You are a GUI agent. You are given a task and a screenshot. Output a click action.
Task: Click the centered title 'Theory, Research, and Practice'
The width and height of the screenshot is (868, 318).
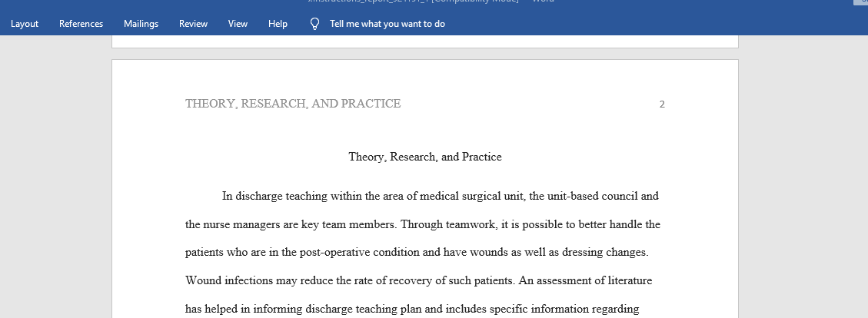425,157
